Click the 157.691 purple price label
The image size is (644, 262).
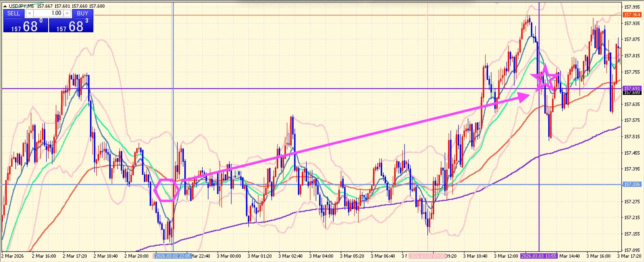(632, 88)
